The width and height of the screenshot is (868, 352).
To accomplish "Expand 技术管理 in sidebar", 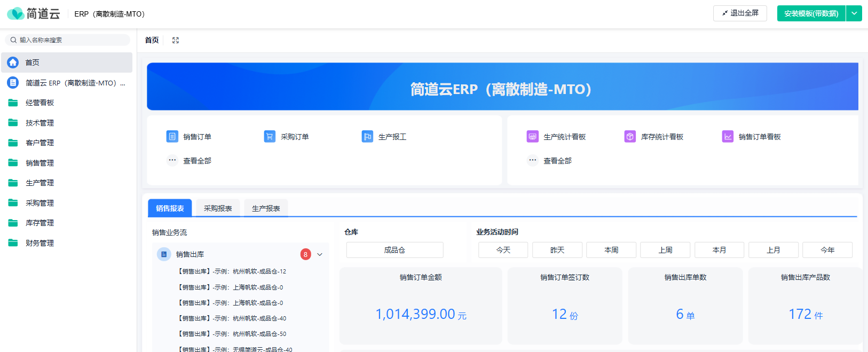I will (67, 123).
